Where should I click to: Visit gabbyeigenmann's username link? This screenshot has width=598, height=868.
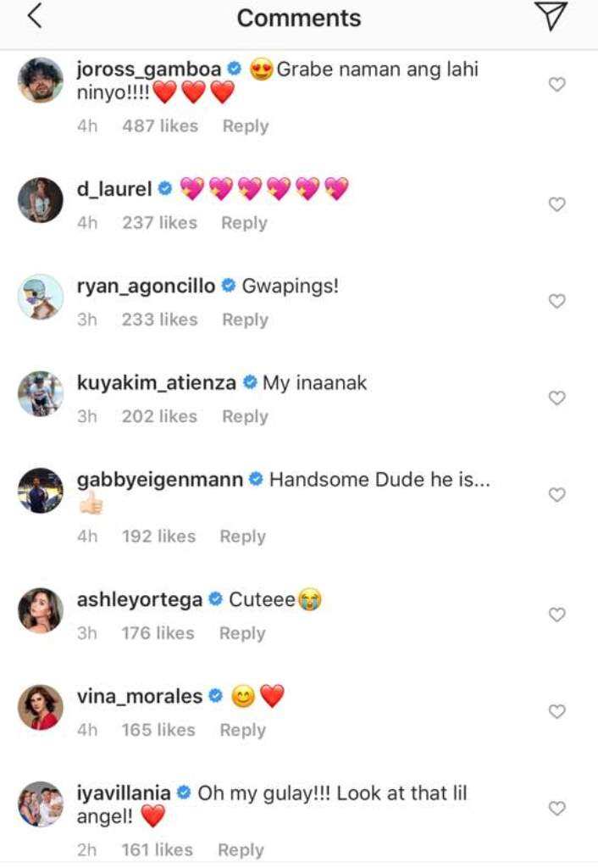coord(160,480)
